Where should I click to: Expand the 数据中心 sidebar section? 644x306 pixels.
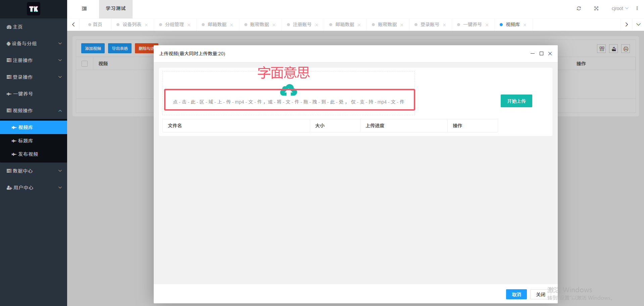point(22,171)
